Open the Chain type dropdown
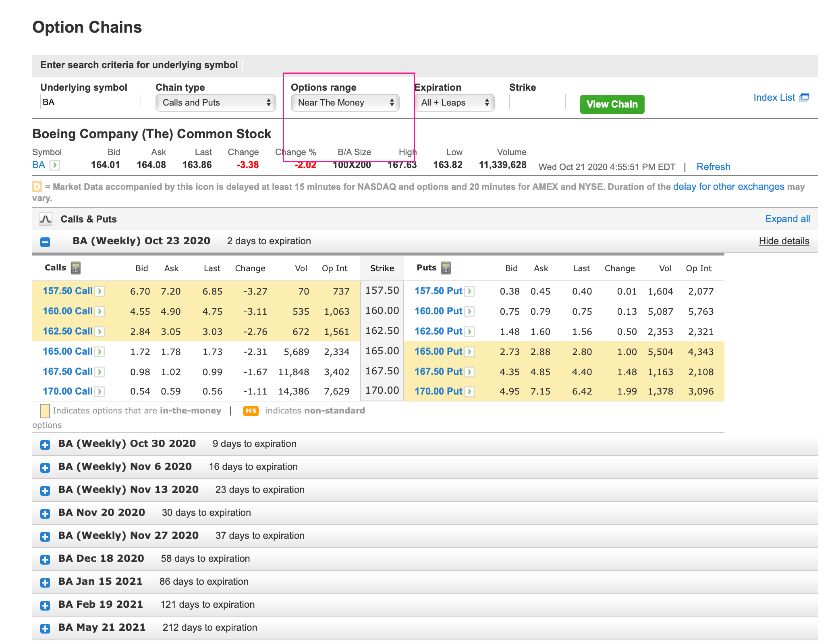 click(x=213, y=103)
